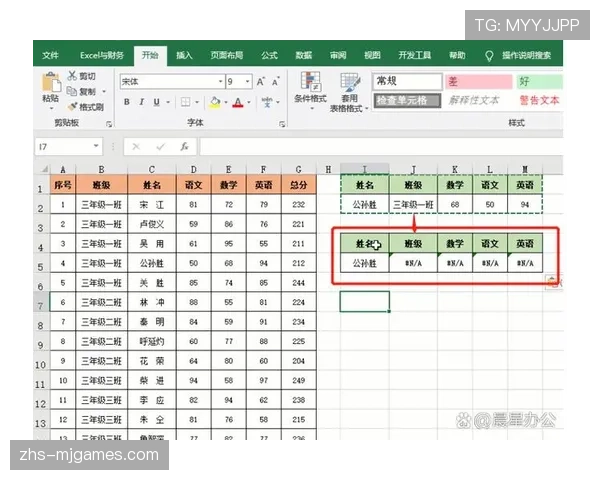Click cell with total 249
The width and height of the screenshot is (600, 480).
pyautogui.click(x=298, y=380)
